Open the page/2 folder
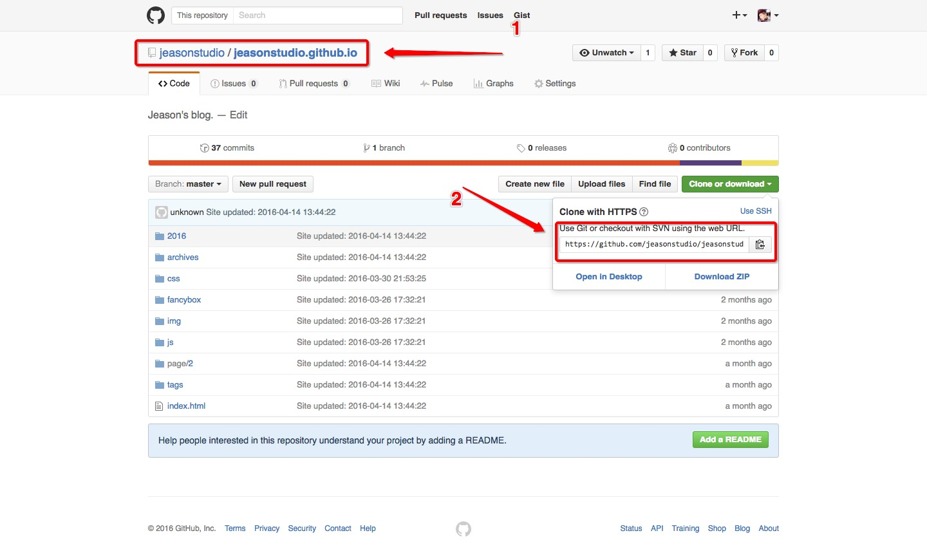 pos(180,364)
